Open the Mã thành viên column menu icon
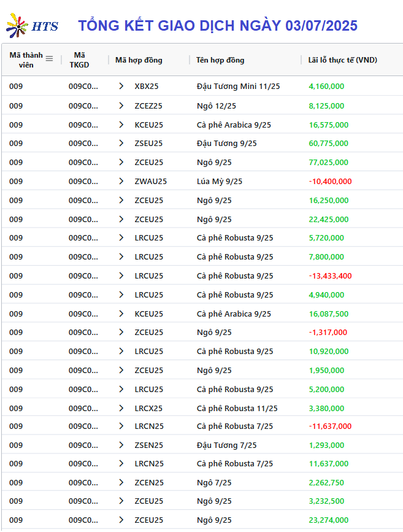 [49, 59]
